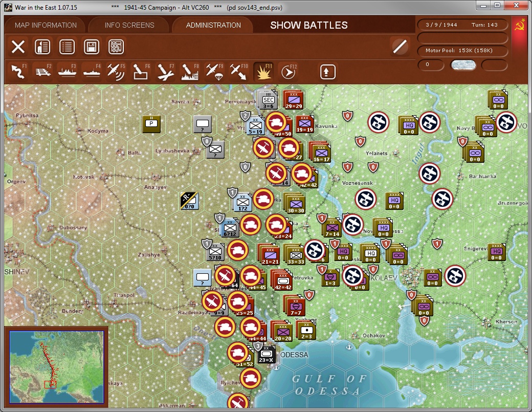The width and height of the screenshot is (532, 412).
Task: Select the 30=30 XXX unit counter
Action: click(296, 204)
